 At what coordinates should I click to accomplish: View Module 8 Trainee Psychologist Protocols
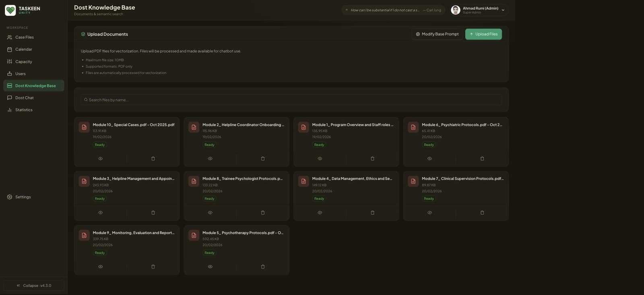click(x=210, y=213)
